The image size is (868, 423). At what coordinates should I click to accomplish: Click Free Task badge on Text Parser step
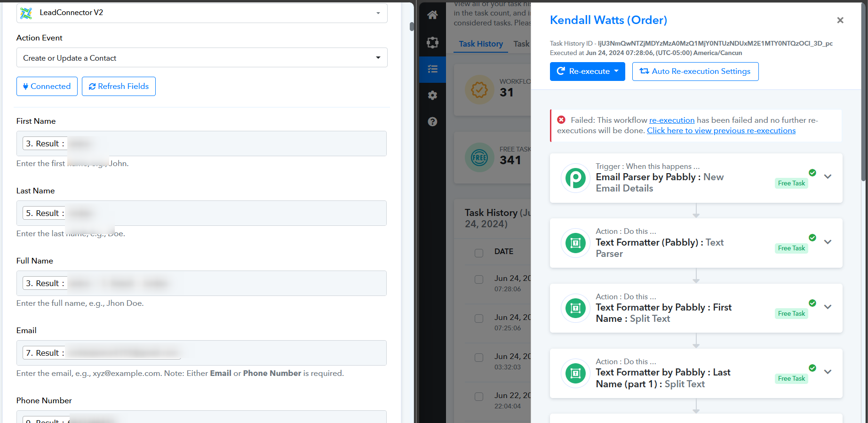coord(791,248)
